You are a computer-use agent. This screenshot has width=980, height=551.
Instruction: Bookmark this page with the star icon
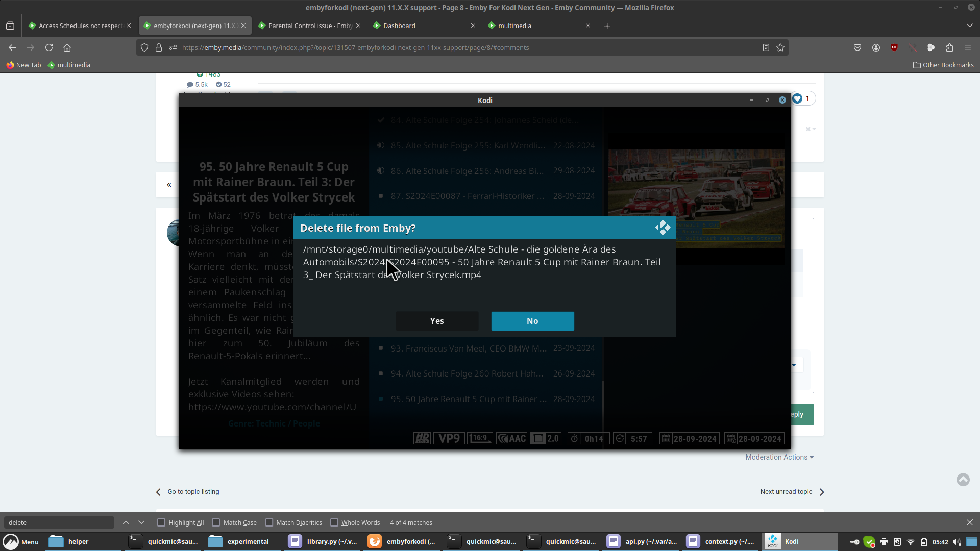pyautogui.click(x=780, y=47)
